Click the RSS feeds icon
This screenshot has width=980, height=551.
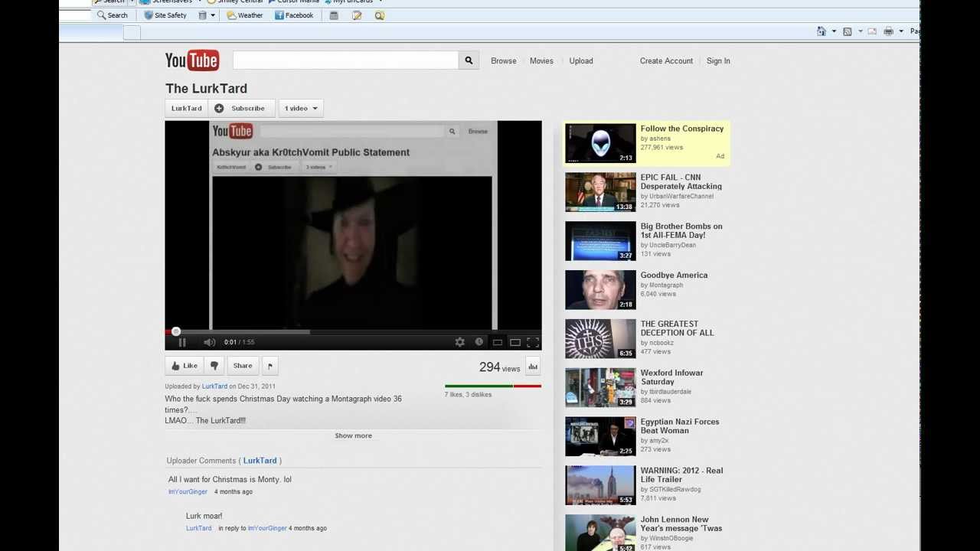pyautogui.click(x=848, y=31)
